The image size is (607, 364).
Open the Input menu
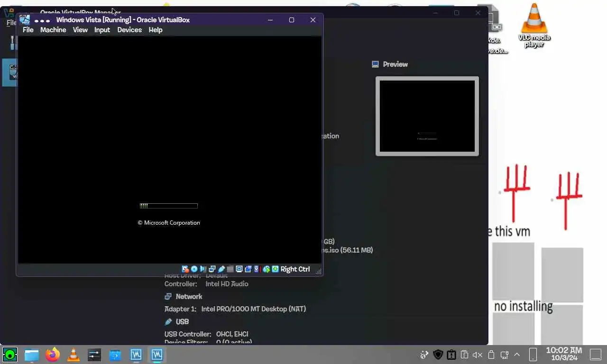[102, 30]
